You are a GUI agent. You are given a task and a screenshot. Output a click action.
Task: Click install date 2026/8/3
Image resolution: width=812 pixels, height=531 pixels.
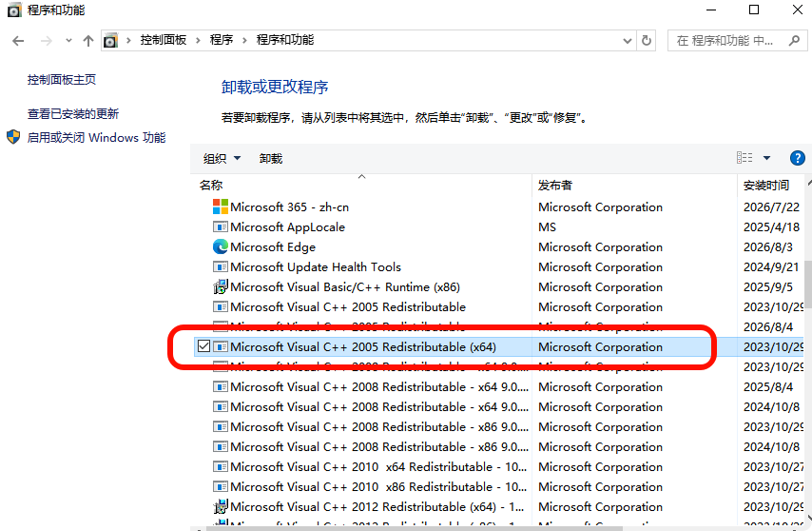click(768, 247)
